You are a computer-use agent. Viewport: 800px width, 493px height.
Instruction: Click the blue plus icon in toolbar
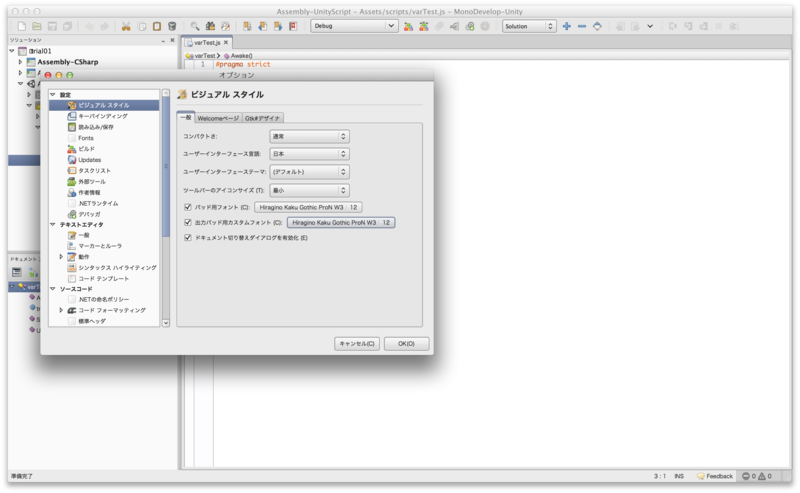pos(566,26)
